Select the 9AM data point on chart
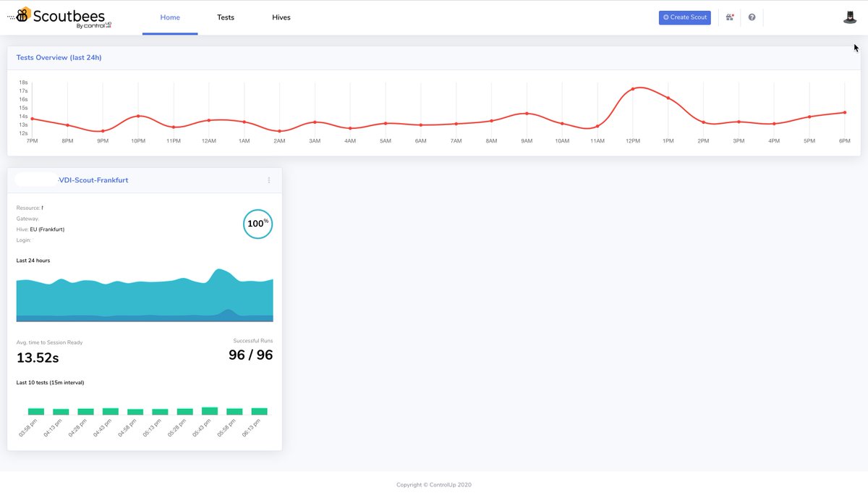The image size is (868, 498). pos(527,114)
